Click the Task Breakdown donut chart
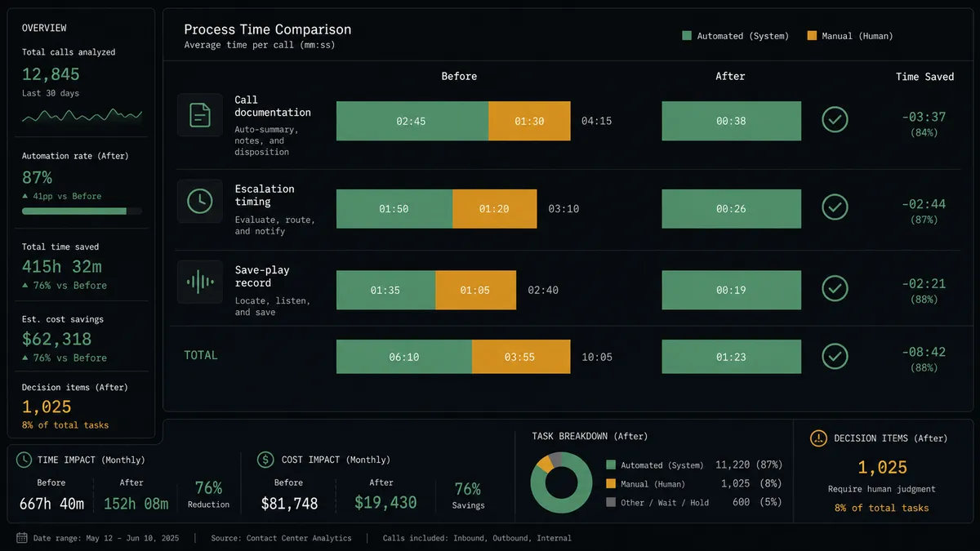Screen dimensions: 980x551 click(x=562, y=482)
